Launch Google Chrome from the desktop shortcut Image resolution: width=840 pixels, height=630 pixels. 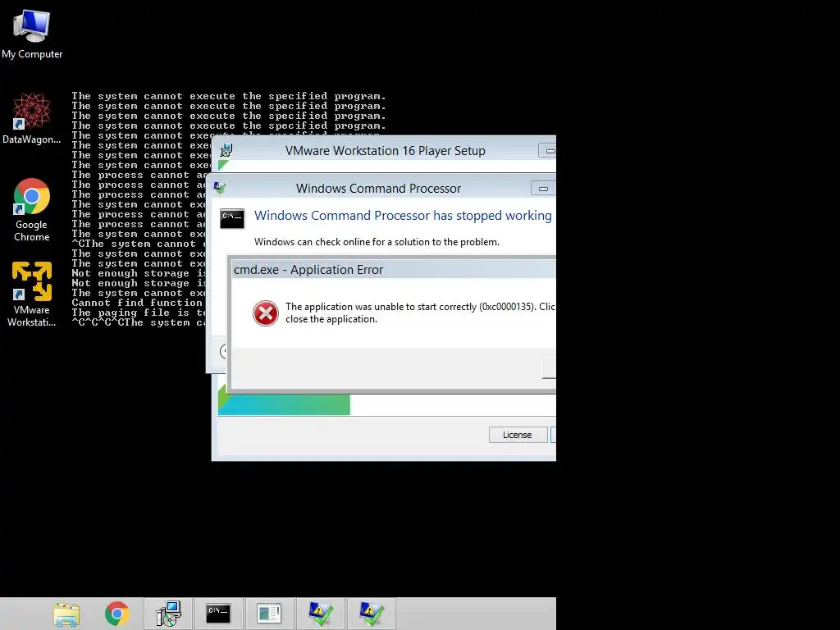point(32,209)
